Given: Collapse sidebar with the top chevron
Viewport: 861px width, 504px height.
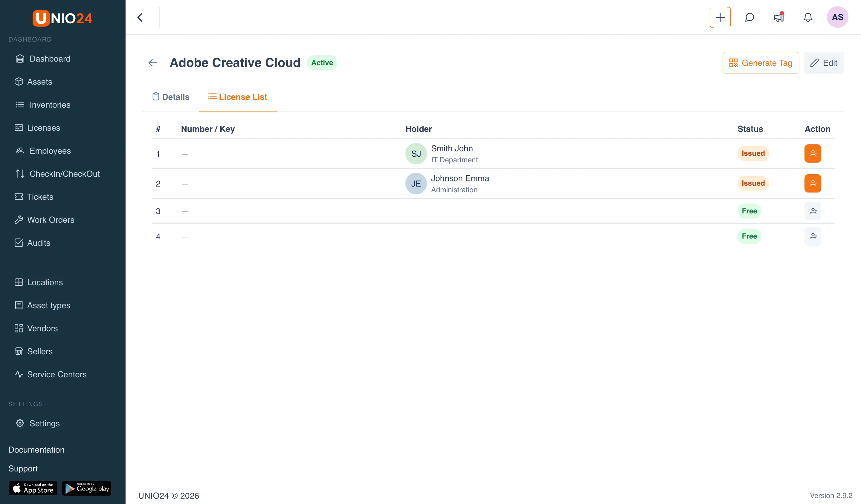Looking at the screenshot, I should coord(140,17).
